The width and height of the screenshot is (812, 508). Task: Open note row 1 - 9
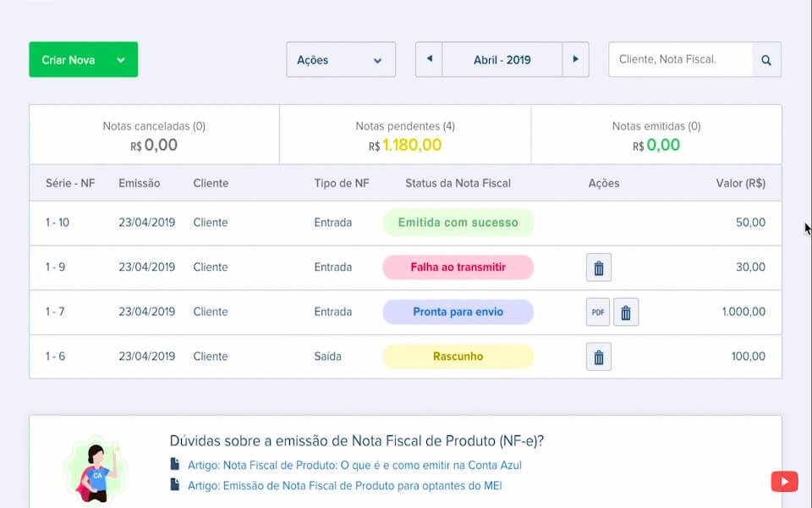tap(405, 268)
